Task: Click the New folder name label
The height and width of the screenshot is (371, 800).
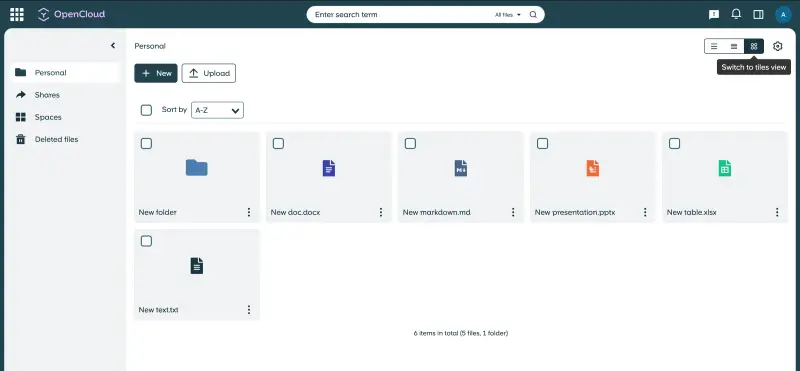Action: [x=158, y=212]
